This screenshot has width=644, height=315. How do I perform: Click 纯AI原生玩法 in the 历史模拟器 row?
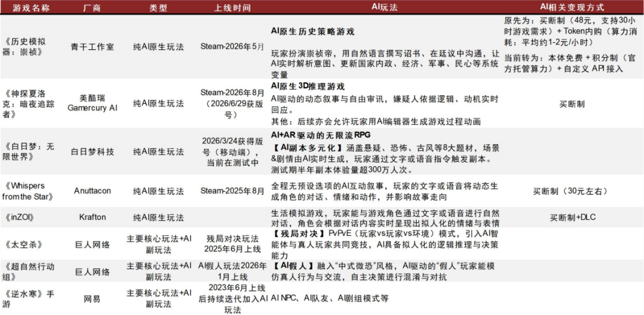pyautogui.click(x=158, y=47)
